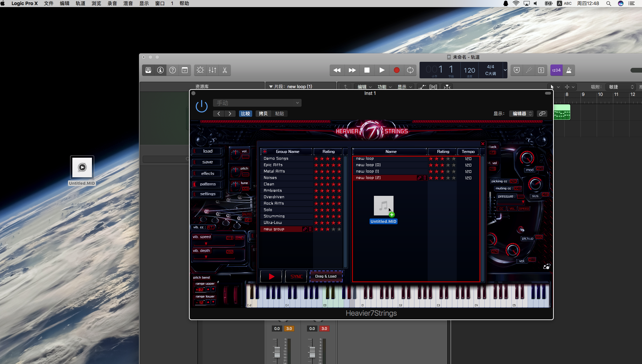
Task: Click the red record button
Action: pyautogui.click(x=397, y=70)
